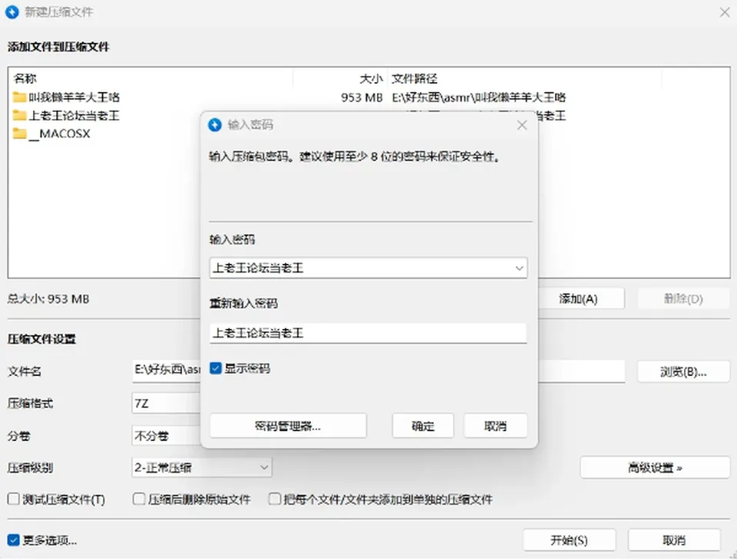Confirm the password with 确定
The height and width of the screenshot is (560, 737).
(422, 426)
